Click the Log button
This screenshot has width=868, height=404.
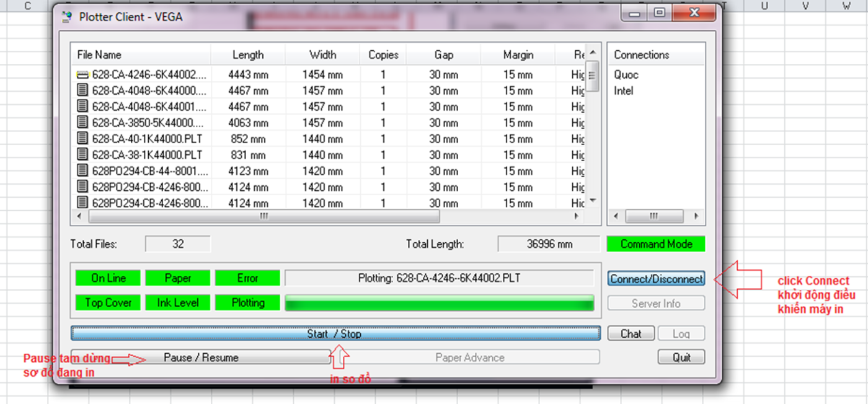coord(681,334)
